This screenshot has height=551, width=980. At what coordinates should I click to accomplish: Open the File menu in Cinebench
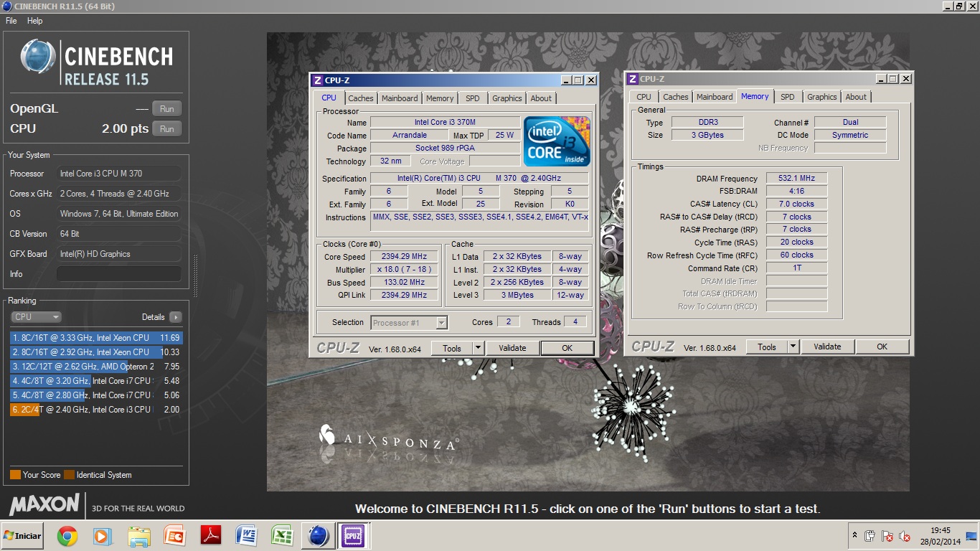[x=11, y=21]
